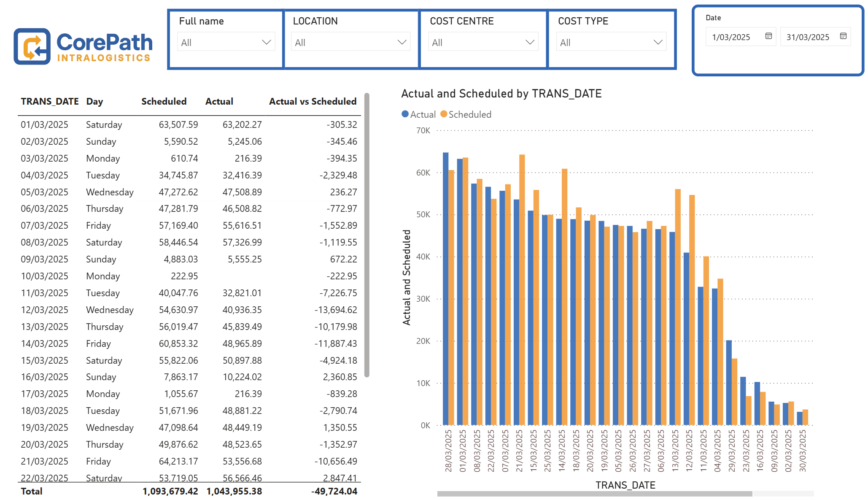The image size is (868, 500).
Task: Open the start date calendar picker
Action: point(768,37)
